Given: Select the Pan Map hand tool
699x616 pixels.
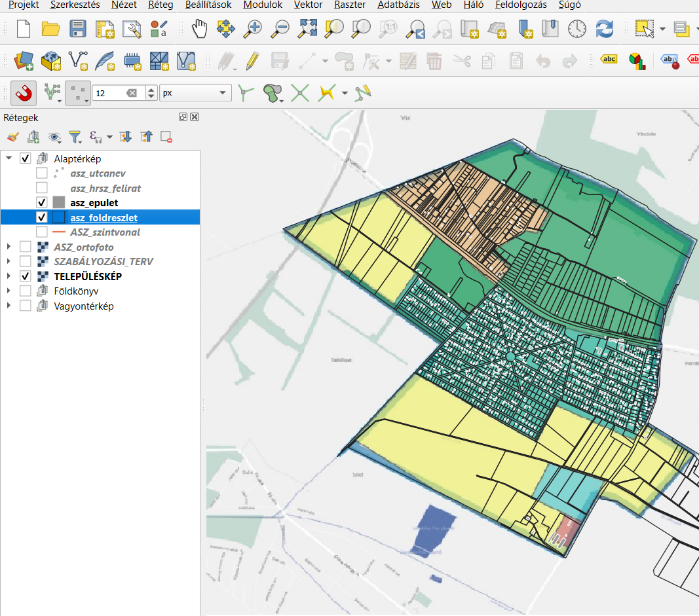Looking at the screenshot, I should click(x=198, y=28).
